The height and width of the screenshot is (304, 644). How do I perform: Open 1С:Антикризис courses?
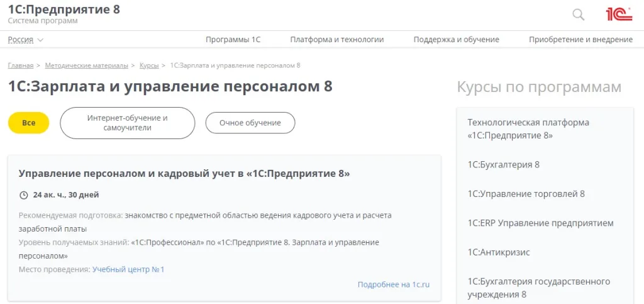(499, 252)
